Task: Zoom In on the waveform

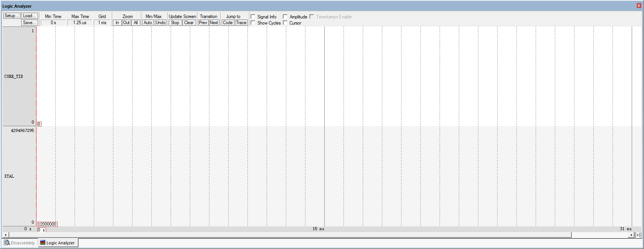Action: click(x=117, y=23)
